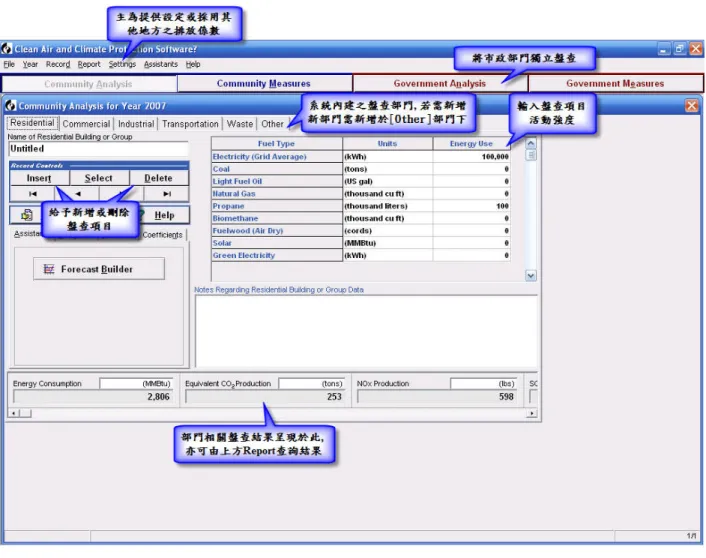Switch to Community Measures module
The height and width of the screenshot is (558, 706).
coord(264,84)
